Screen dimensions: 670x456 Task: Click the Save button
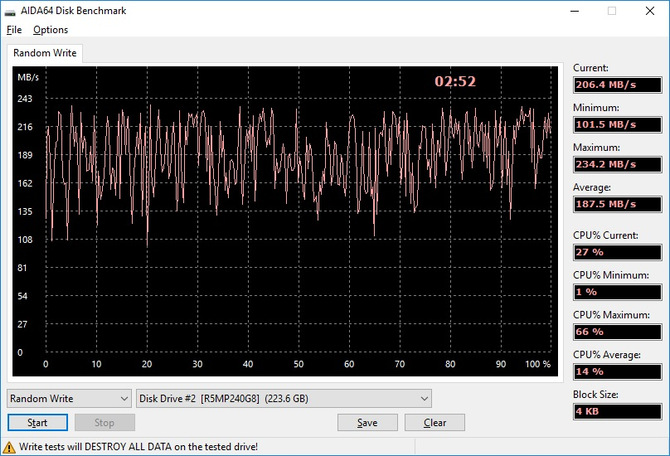[367, 423]
